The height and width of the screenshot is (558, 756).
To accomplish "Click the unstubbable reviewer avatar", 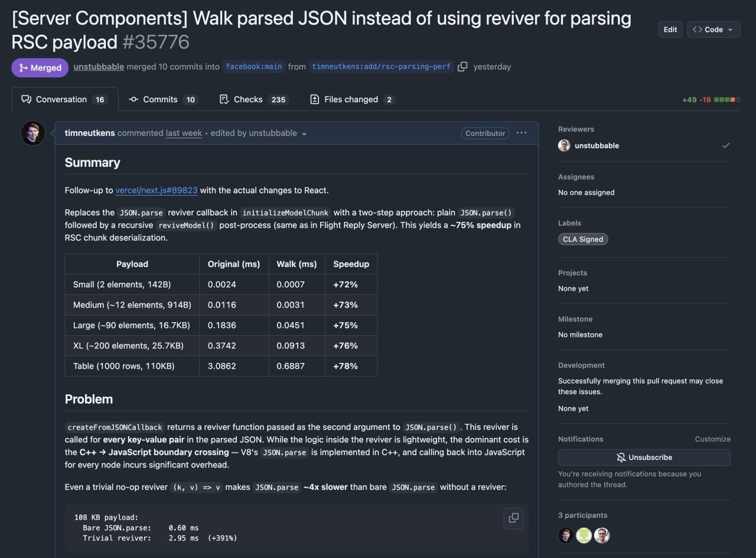I will tap(564, 145).
